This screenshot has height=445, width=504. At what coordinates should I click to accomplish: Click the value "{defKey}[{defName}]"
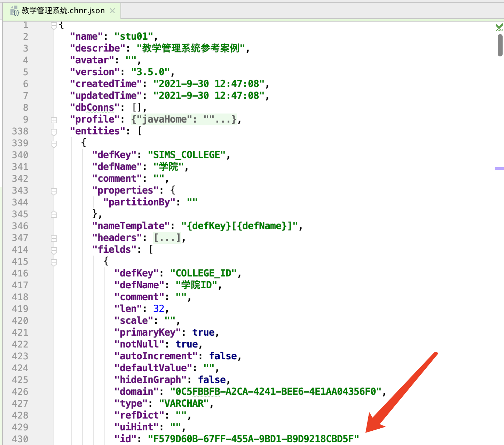[x=239, y=226]
